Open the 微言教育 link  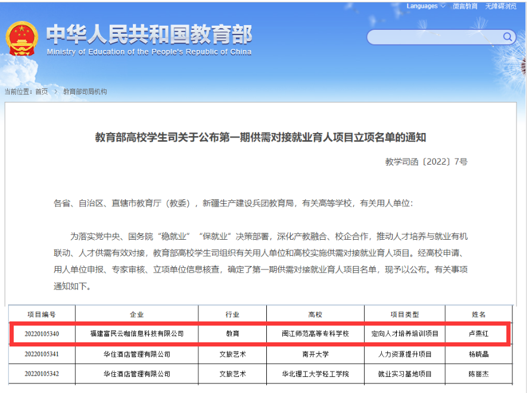pyautogui.click(x=465, y=6)
